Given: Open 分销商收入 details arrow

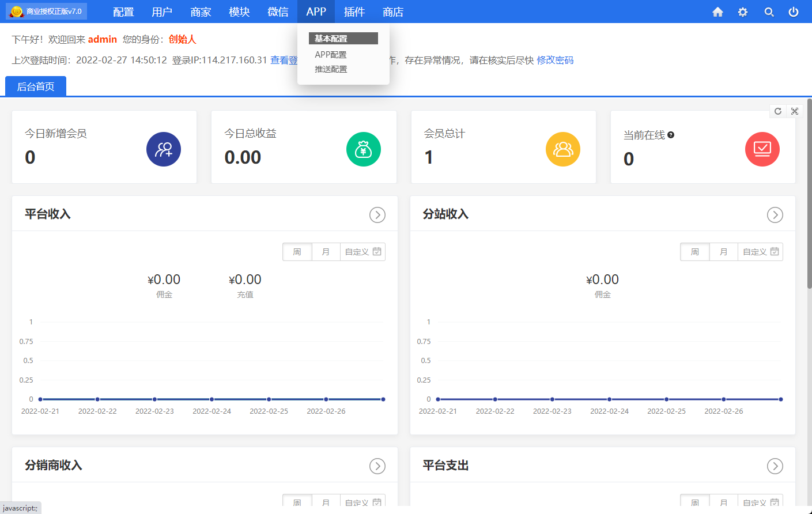Looking at the screenshot, I should pyautogui.click(x=377, y=466).
